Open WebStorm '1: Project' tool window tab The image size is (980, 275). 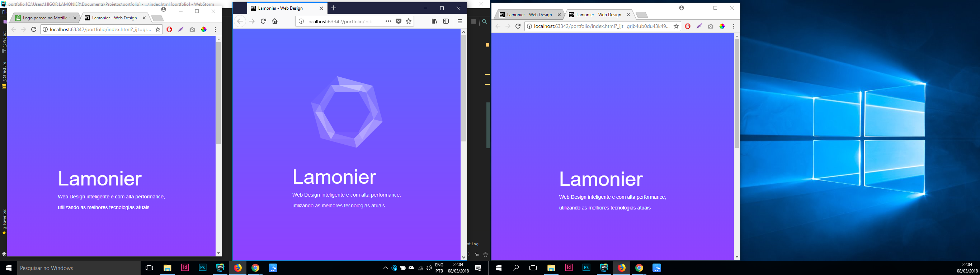coord(4,42)
